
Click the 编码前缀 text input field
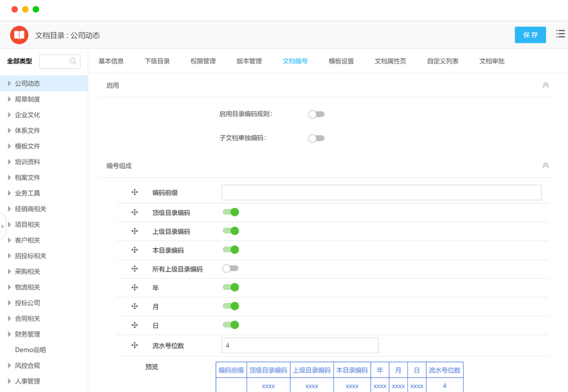[382, 192]
